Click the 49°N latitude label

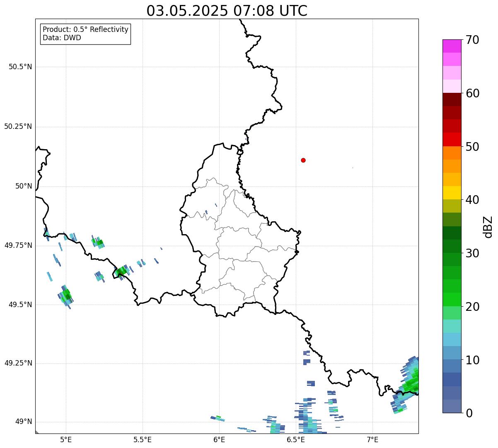(23, 422)
